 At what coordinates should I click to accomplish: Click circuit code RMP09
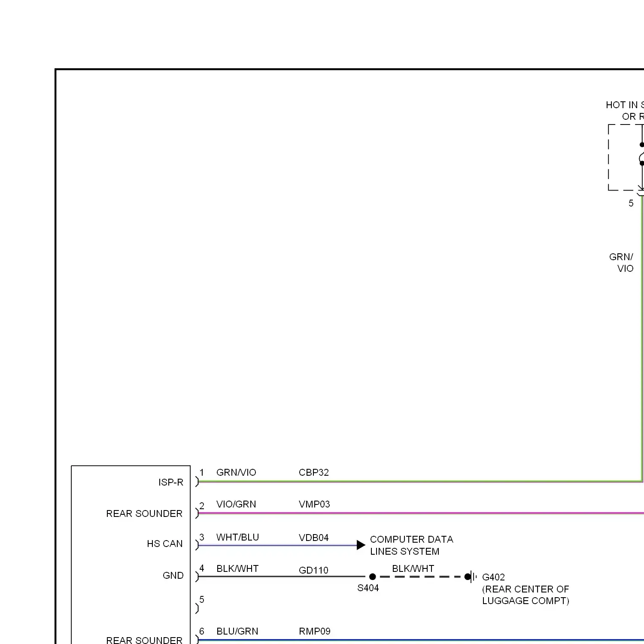315,631
